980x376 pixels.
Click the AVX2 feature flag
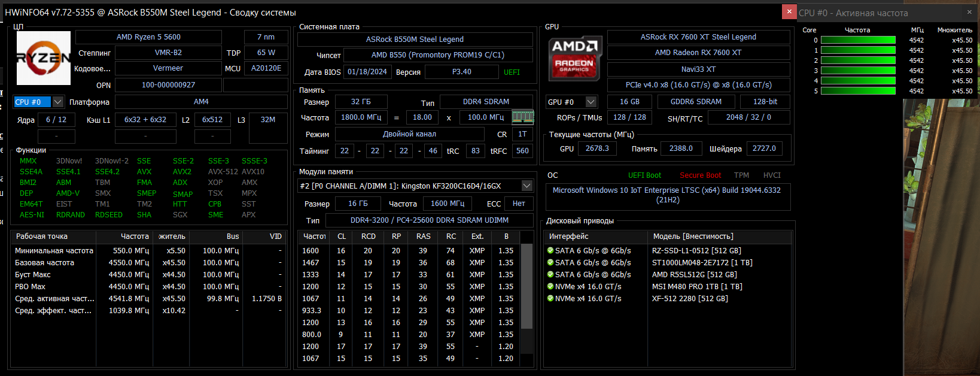click(182, 172)
